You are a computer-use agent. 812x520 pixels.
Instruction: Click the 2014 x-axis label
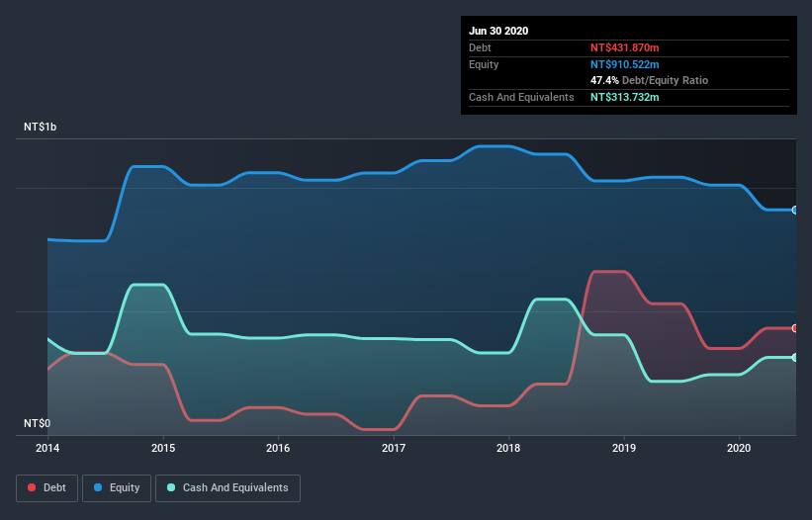[47, 448]
